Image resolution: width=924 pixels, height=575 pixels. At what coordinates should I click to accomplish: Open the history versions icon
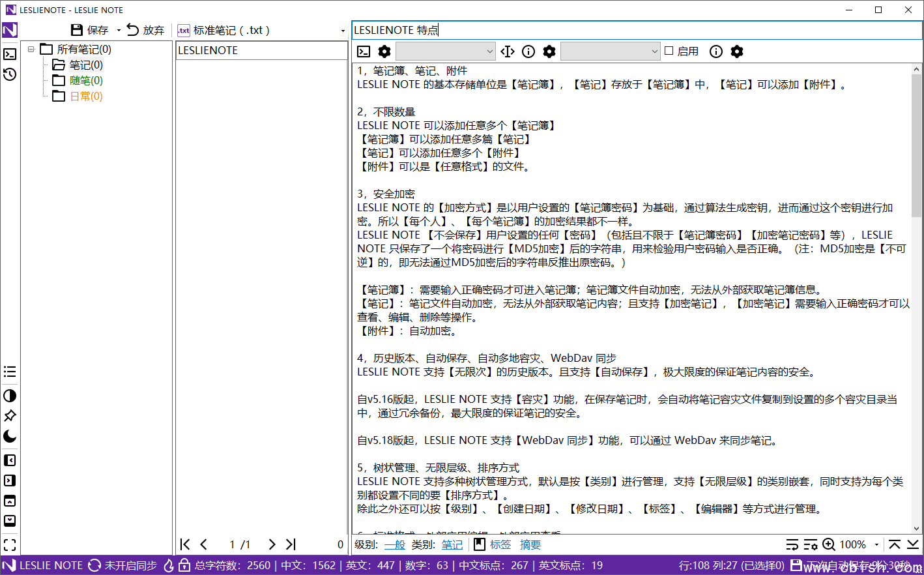(9, 75)
